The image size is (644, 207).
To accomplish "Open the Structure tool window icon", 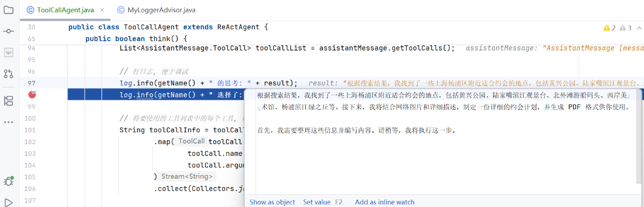I will tap(9, 100).
